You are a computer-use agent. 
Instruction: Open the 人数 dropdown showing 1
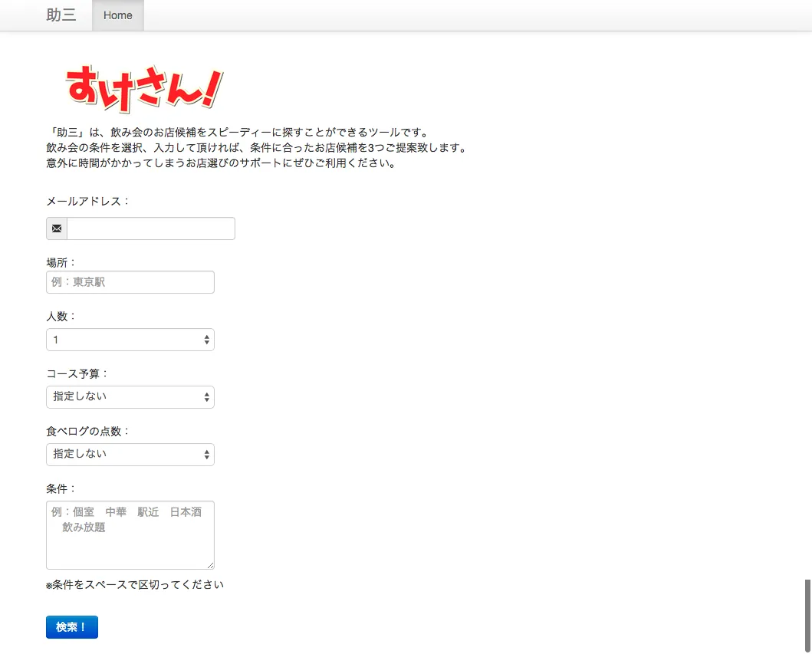click(130, 340)
